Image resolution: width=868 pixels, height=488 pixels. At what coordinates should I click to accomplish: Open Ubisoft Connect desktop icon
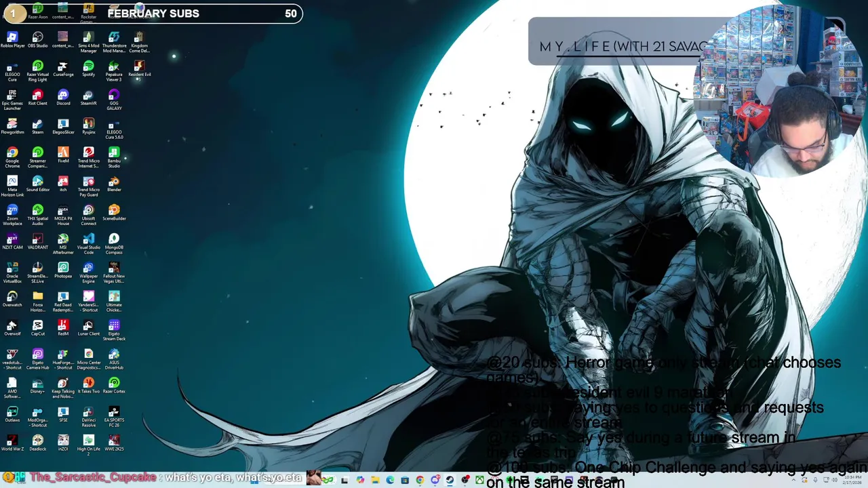click(x=88, y=216)
